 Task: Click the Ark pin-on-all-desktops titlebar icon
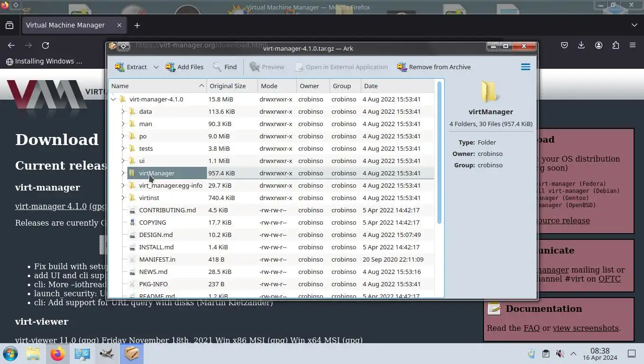click(x=124, y=46)
